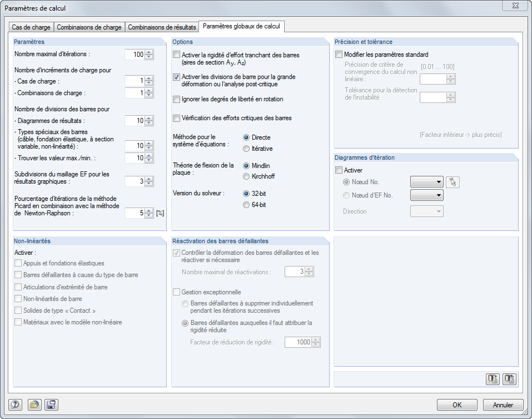The width and height of the screenshot is (532, 419).
Task: Adjust Trouver les valeur max./min. stepper
Action: [x=149, y=158]
